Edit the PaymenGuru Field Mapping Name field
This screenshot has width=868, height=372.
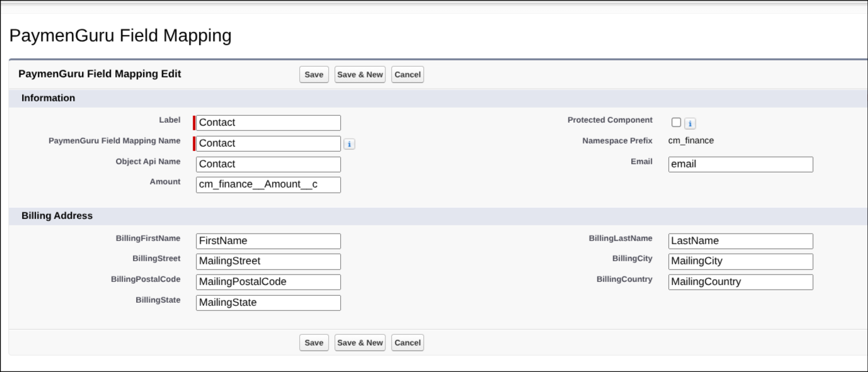[268, 144]
